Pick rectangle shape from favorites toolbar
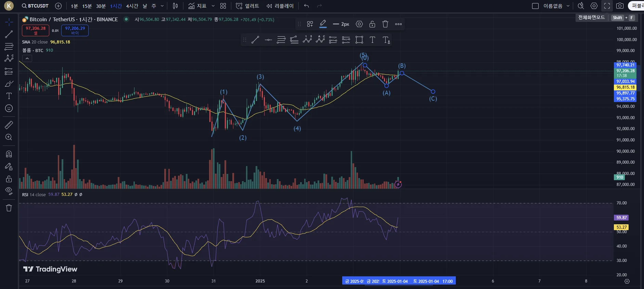 pyautogui.click(x=359, y=40)
